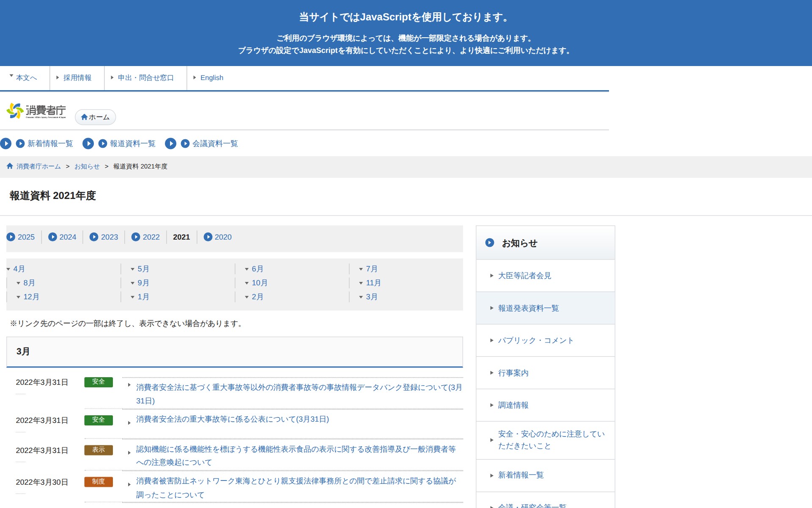Click the お知らせ panel header icon
The width and height of the screenshot is (812, 508).
pyautogui.click(x=490, y=243)
